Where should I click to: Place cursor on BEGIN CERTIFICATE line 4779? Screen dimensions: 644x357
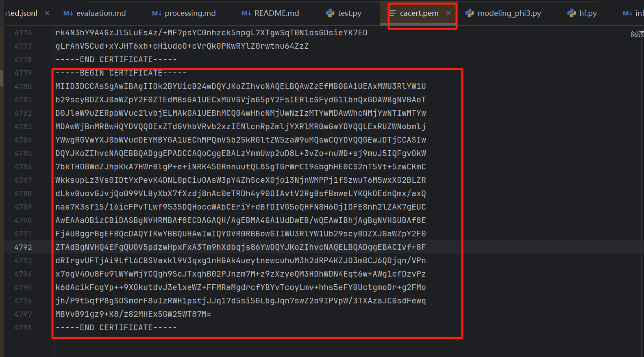[121, 73]
